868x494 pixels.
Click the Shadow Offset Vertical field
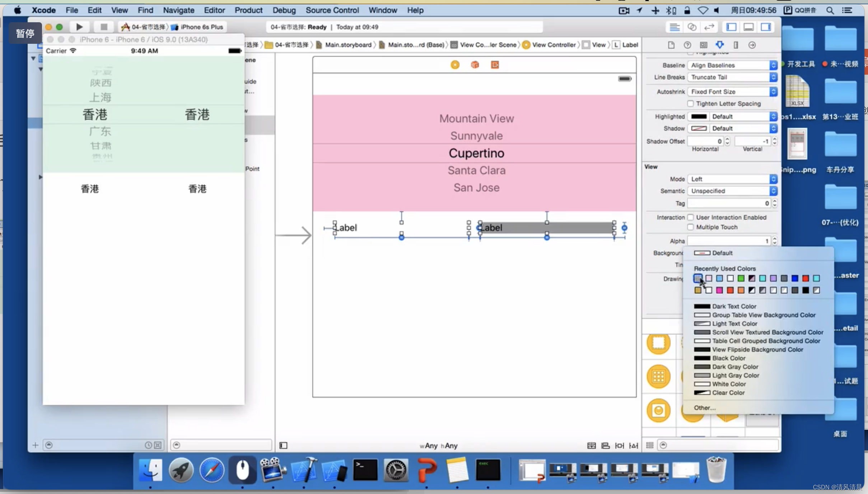pyautogui.click(x=752, y=141)
